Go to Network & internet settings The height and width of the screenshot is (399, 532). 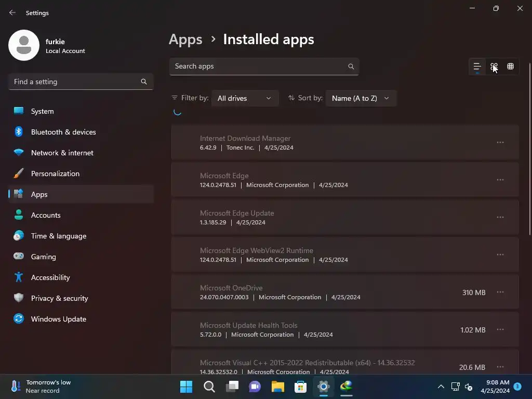coord(81,153)
